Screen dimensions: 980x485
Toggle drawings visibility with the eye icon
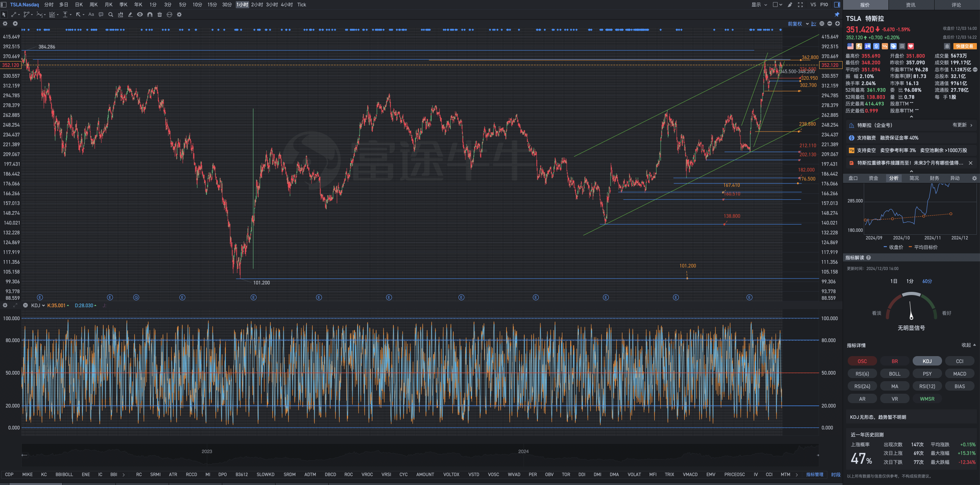click(x=140, y=14)
